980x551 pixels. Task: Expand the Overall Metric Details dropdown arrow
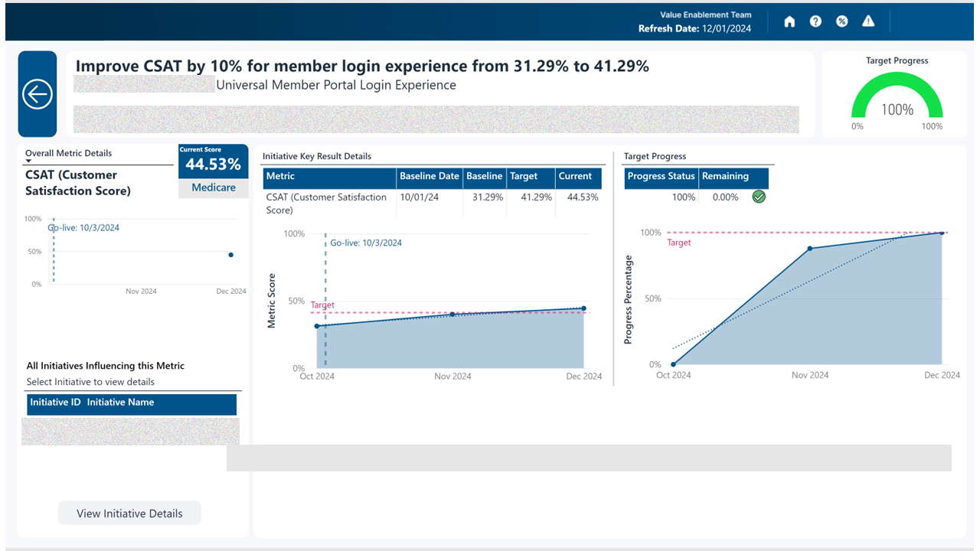point(28,161)
